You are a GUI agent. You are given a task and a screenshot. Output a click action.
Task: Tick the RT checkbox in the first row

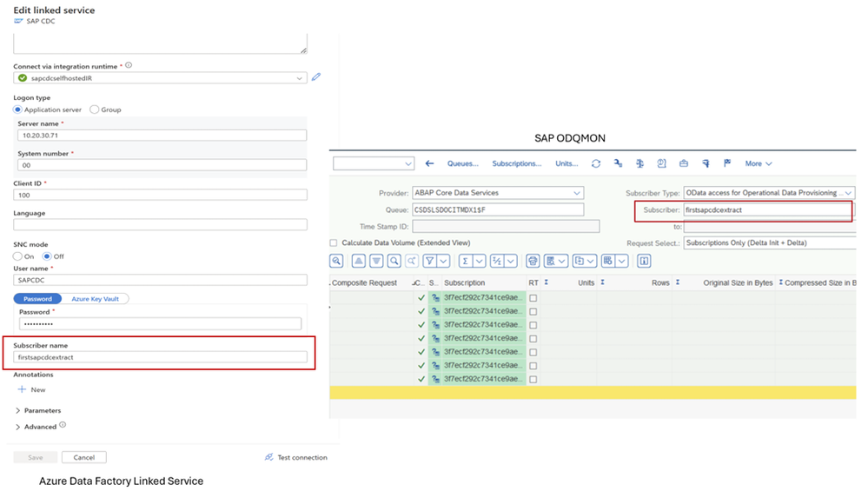point(533,298)
